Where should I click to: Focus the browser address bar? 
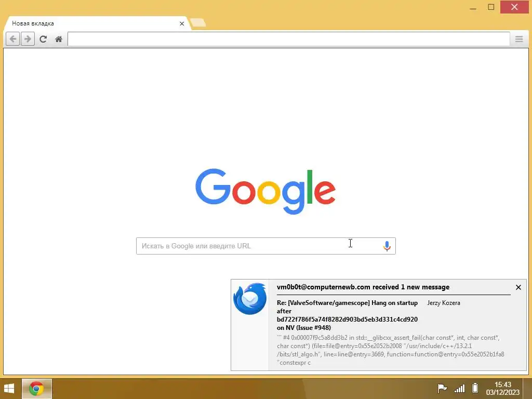[x=289, y=39]
